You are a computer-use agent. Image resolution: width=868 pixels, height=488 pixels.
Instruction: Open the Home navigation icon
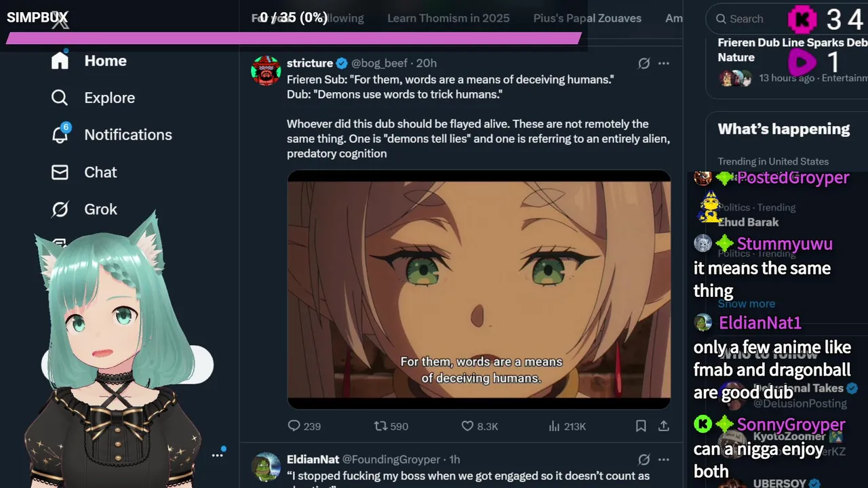coord(60,60)
